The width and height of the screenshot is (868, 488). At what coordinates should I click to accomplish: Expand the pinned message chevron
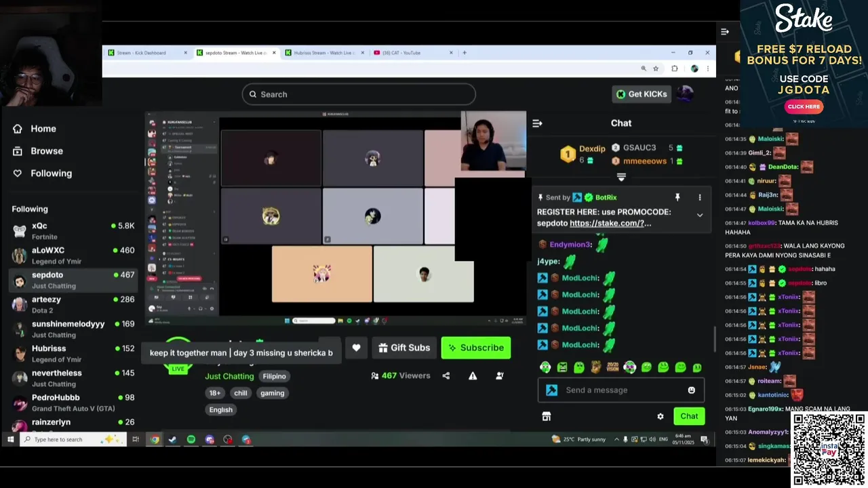click(700, 215)
